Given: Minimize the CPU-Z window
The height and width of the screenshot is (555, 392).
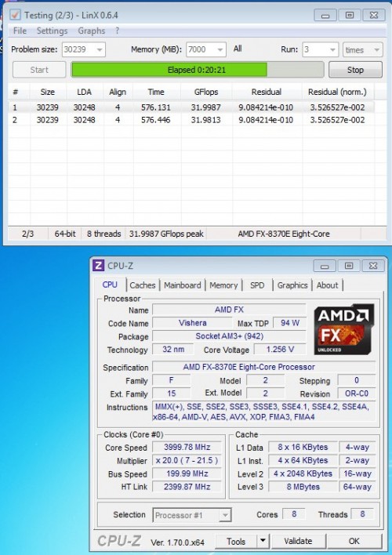Looking at the screenshot, I should point(325,266).
